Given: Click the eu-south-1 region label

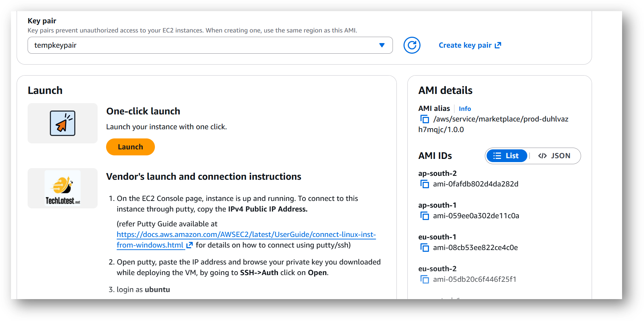Looking at the screenshot, I should point(437,237).
